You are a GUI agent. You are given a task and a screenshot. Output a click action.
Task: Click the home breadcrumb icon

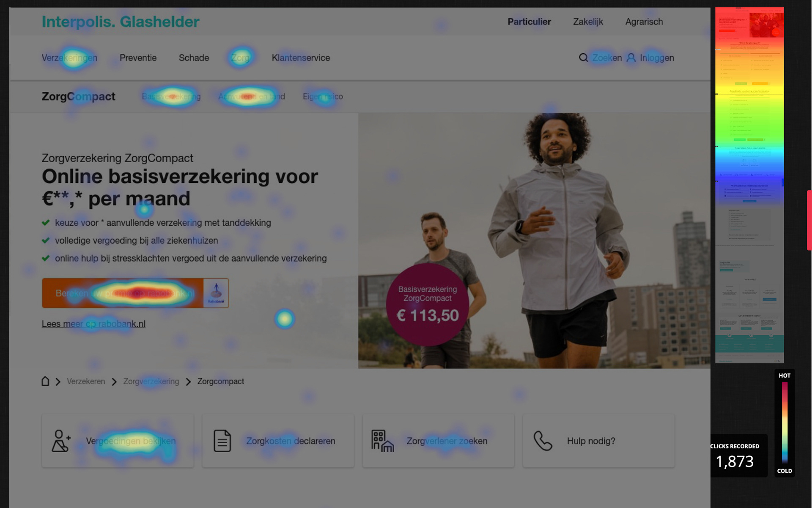point(45,381)
